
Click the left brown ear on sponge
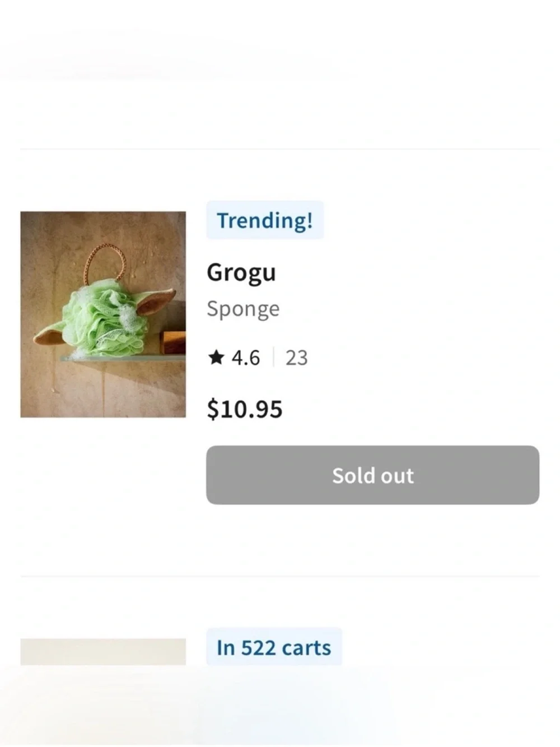pyautogui.click(x=49, y=337)
